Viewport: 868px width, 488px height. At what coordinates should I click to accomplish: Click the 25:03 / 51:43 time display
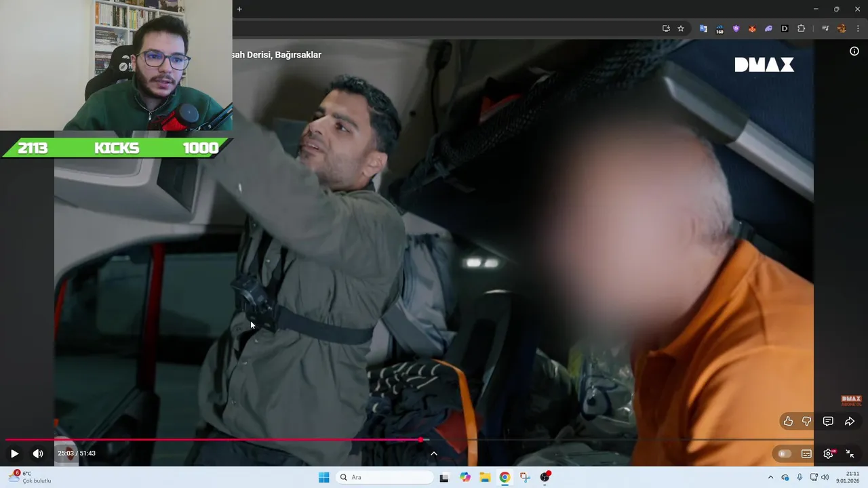77,453
